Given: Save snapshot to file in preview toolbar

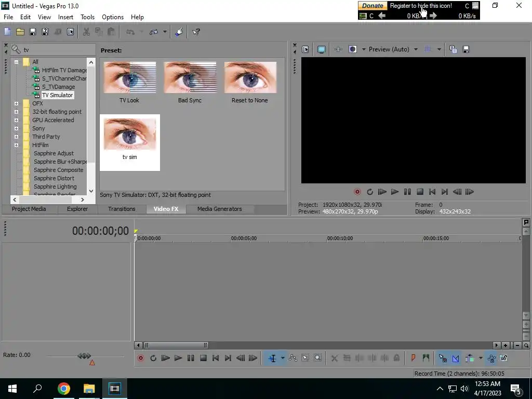Looking at the screenshot, I should coord(466,49).
